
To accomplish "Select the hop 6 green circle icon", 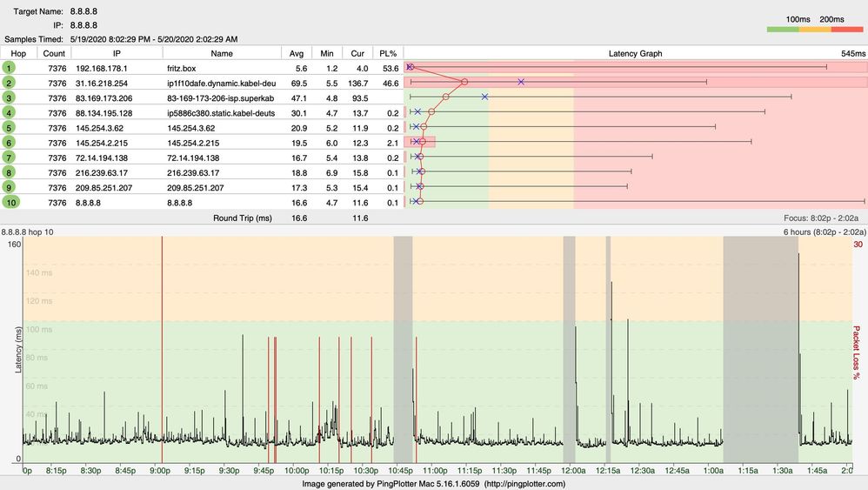I will click(x=10, y=142).
